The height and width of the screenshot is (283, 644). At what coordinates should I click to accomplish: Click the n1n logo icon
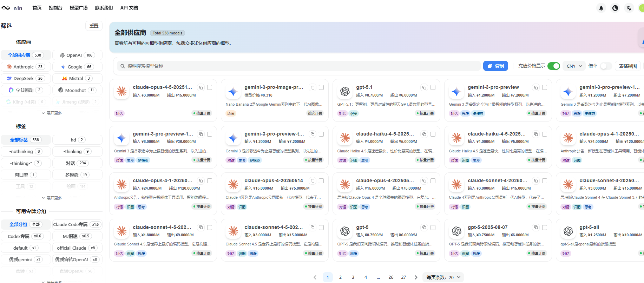tap(6, 8)
